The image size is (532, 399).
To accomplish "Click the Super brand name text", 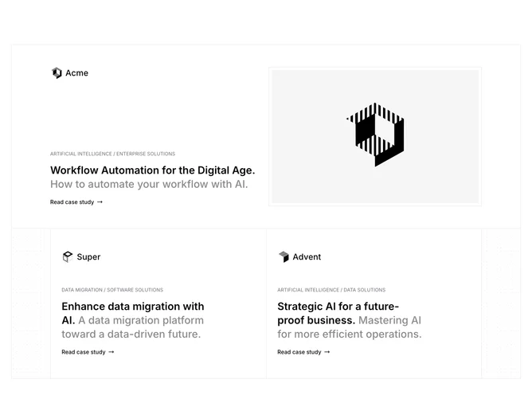I will tap(88, 256).
